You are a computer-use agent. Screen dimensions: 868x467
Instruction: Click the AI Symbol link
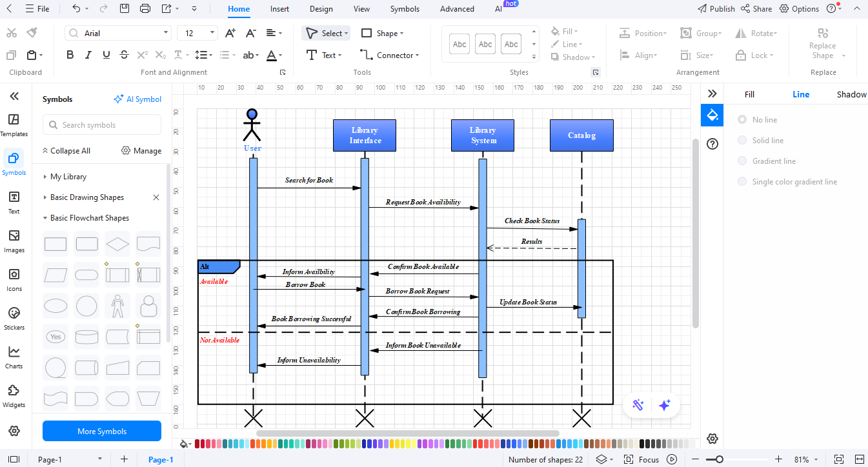pos(137,99)
